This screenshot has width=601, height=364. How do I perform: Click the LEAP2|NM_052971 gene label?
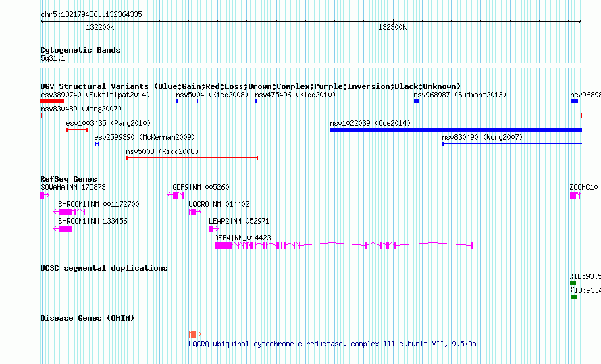(x=239, y=221)
